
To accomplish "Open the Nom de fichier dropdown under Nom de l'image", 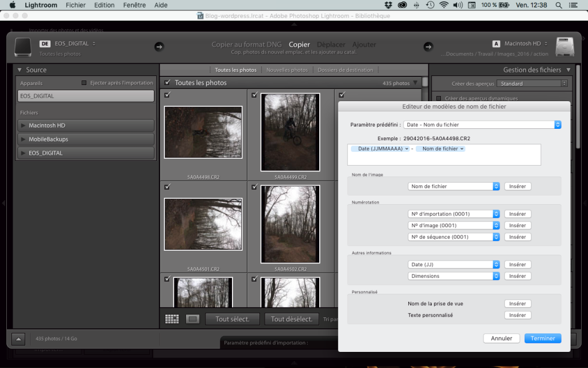I will (x=454, y=186).
